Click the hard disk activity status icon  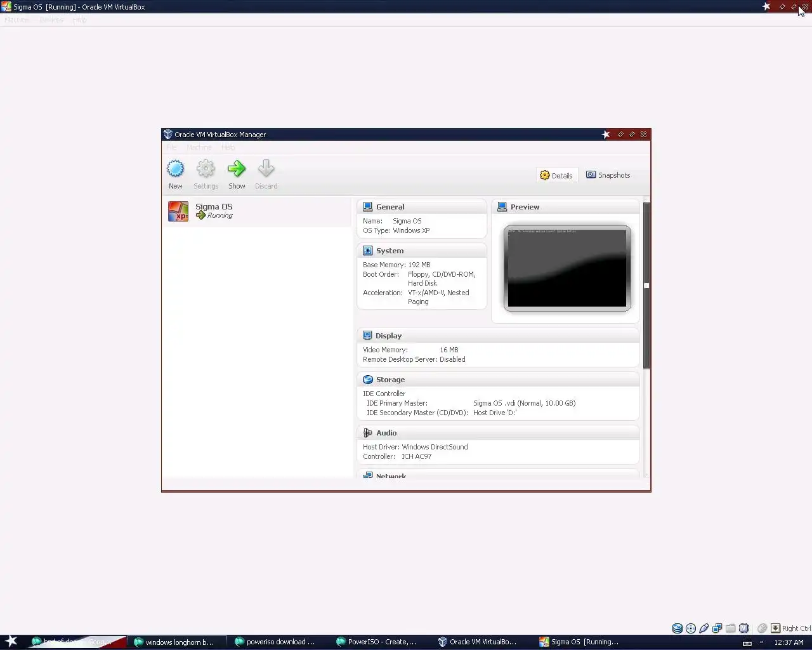pyautogui.click(x=678, y=628)
